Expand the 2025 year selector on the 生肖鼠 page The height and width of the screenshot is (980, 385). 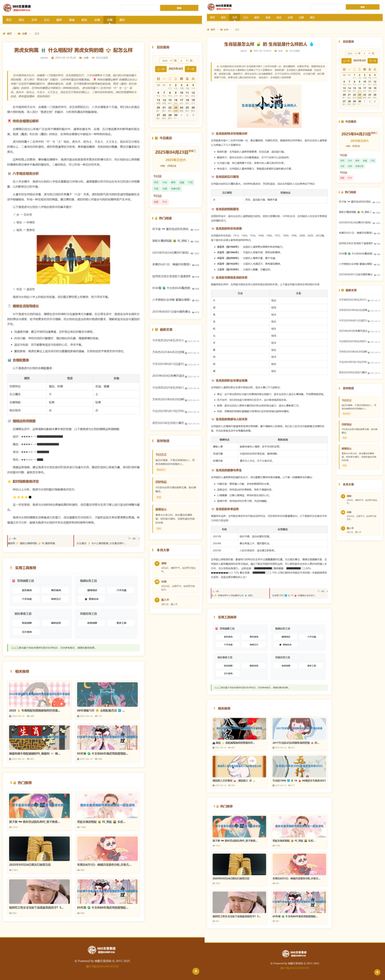pos(351,53)
